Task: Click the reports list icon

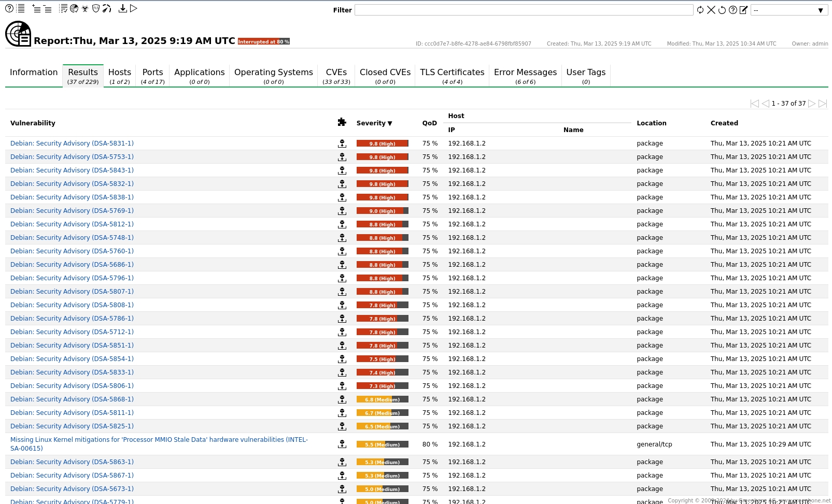Action: tap(21, 8)
